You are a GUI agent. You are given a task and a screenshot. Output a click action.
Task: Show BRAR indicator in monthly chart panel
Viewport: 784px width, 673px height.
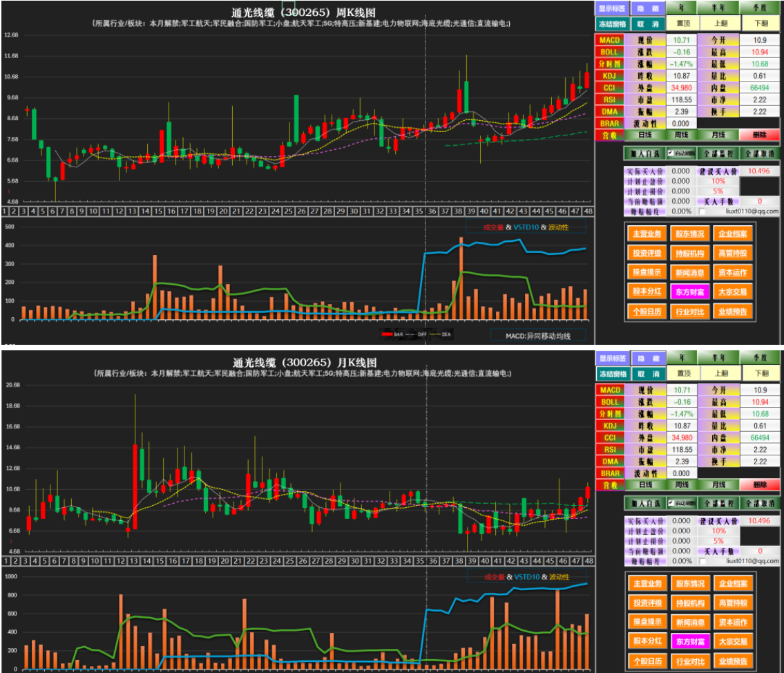coord(610,473)
